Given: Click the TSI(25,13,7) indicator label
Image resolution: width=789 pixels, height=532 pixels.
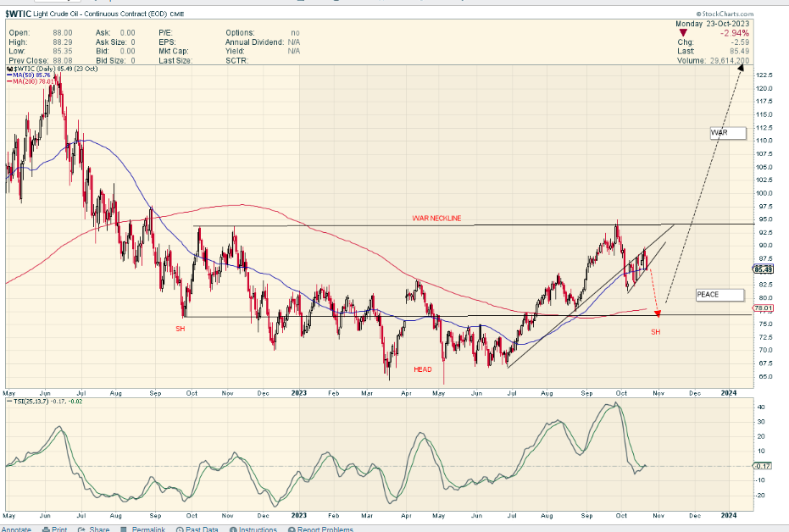Looking at the screenshot, I should coord(31,401).
